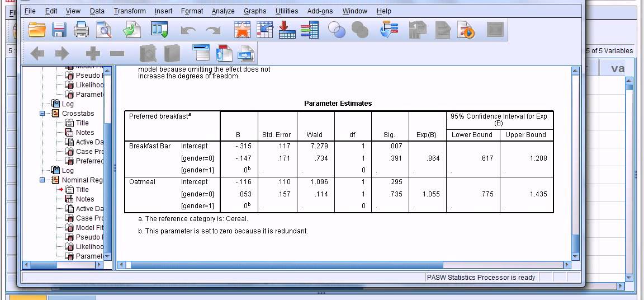Click the Go to Data star icon
Image resolution: width=644 pixels, height=300 pixels.
coord(242,30)
